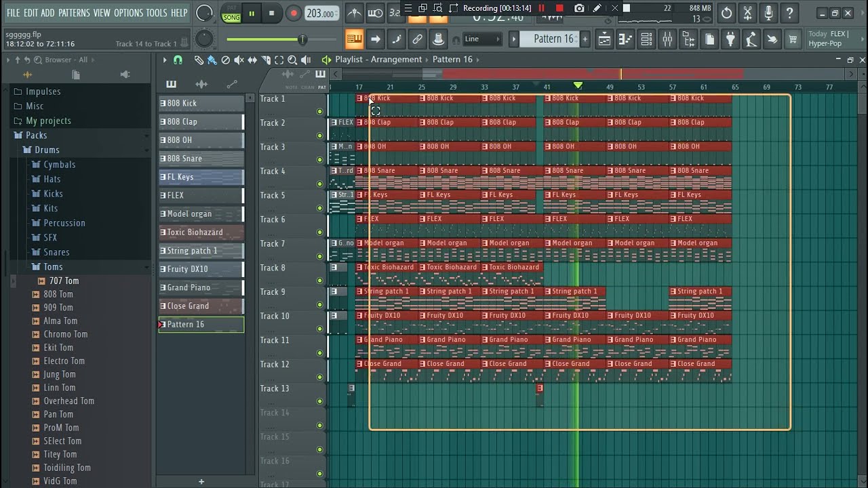Expand the My projects folder
Viewport: 868px width, 488px height.
coord(48,121)
